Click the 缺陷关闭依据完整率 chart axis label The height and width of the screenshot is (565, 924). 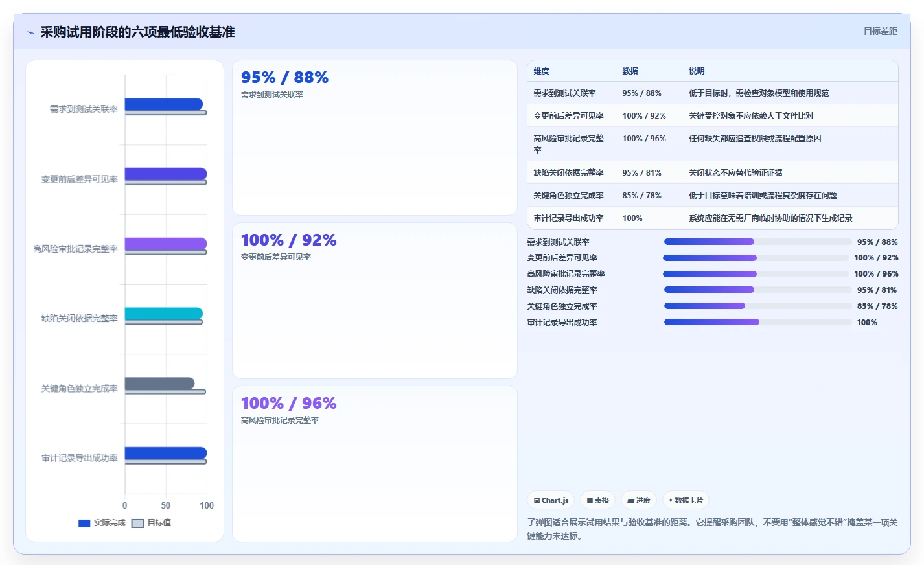(80, 319)
